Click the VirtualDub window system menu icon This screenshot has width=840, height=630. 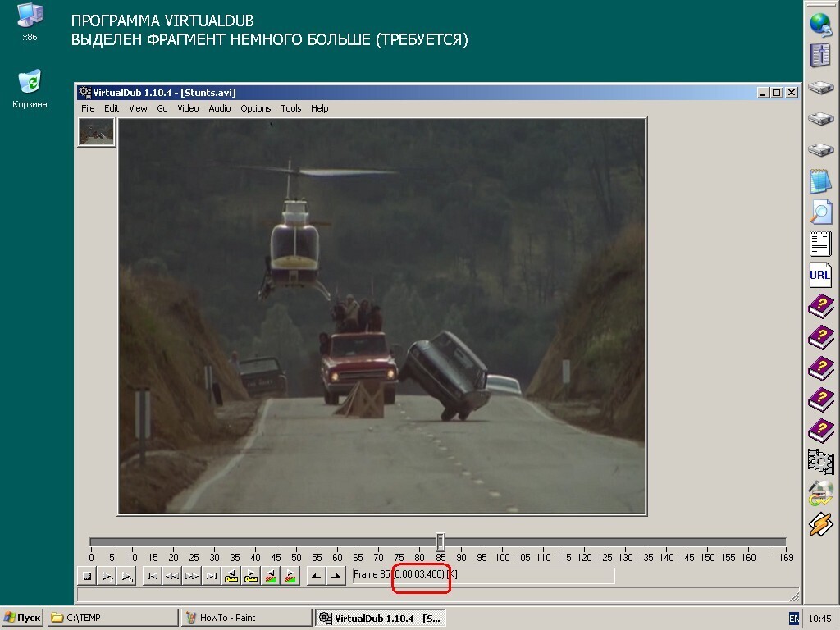point(84,92)
